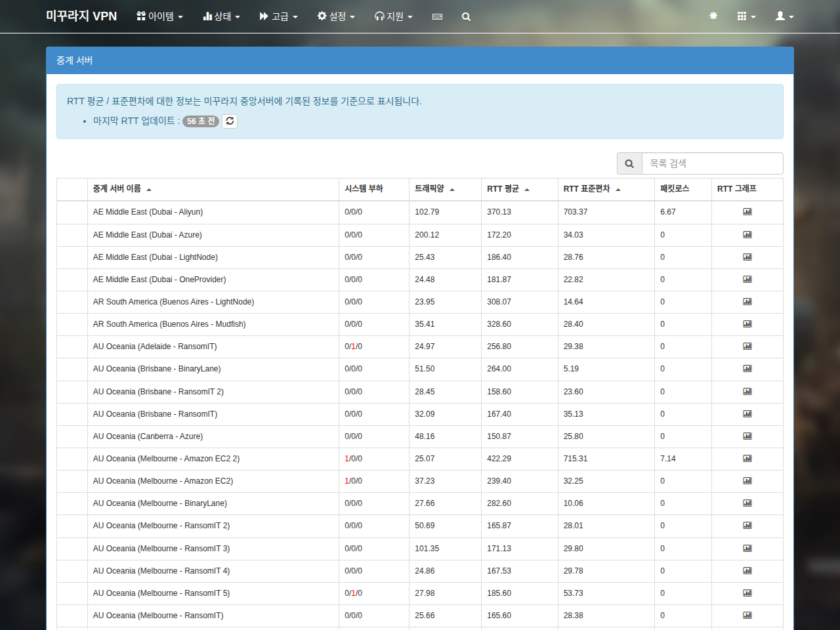
Task: Open the grid apps dropdown in navbar
Action: point(746,16)
